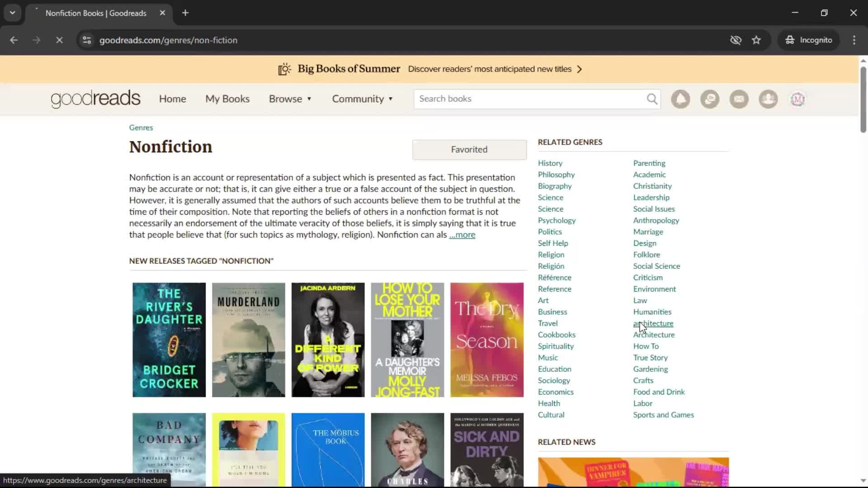Image resolution: width=868 pixels, height=488 pixels.
Task: Open My Books in the navigation
Action: tap(227, 99)
